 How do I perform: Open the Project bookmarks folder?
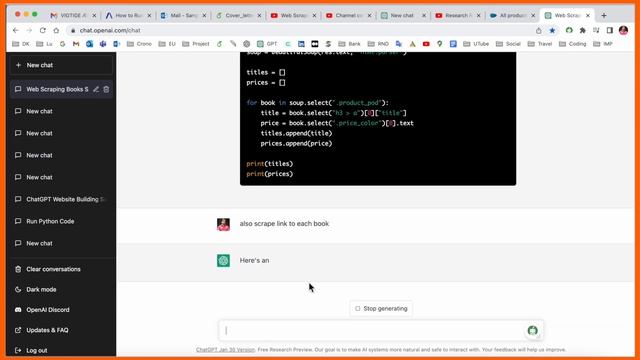pyautogui.click(x=196, y=44)
